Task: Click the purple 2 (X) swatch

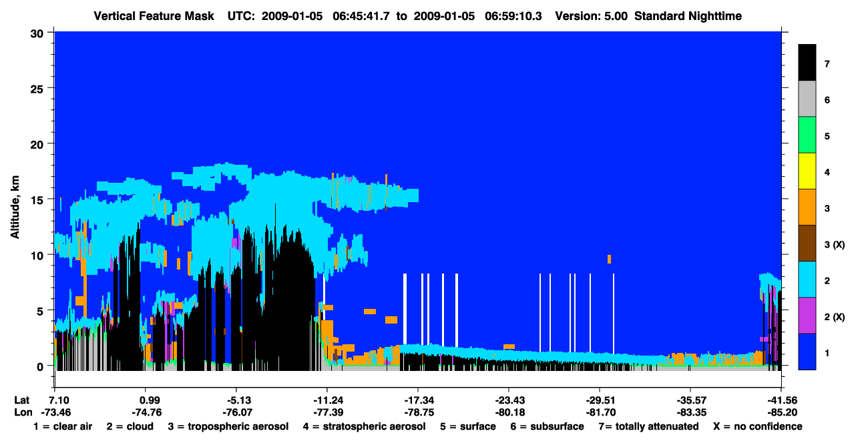Action: click(807, 316)
